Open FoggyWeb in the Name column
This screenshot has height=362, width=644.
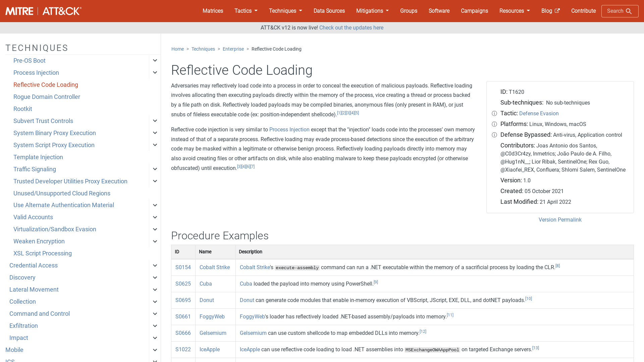[x=212, y=317]
